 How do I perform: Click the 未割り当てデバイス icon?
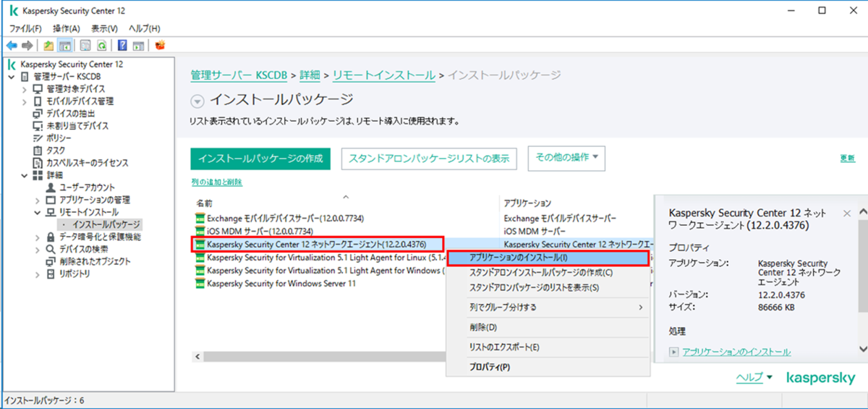(x=39, y=126)
